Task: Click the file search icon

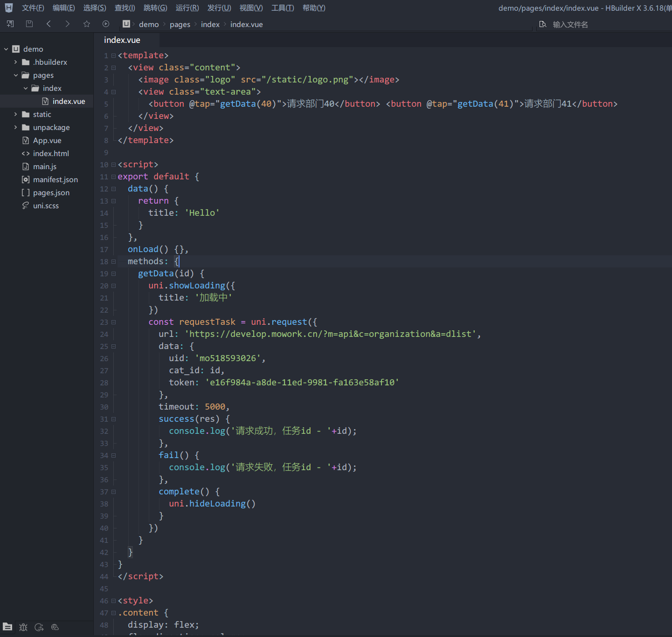Action: pos(543,24)
